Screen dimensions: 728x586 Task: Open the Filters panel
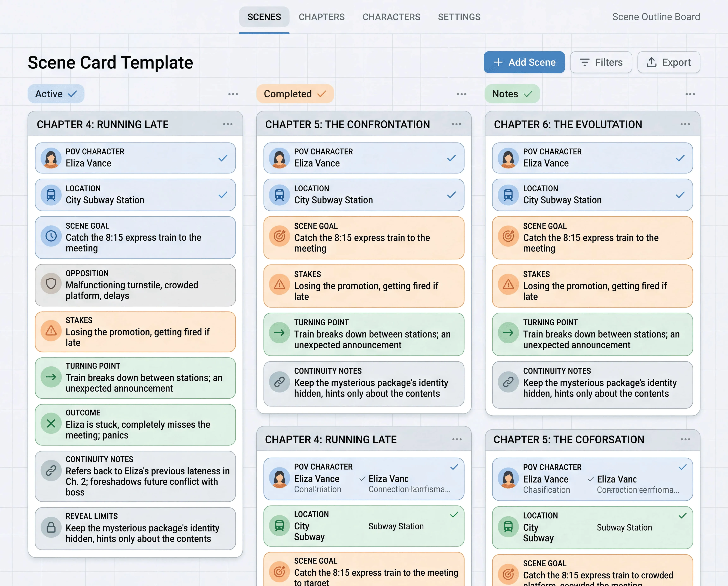[x=601, y=62]
